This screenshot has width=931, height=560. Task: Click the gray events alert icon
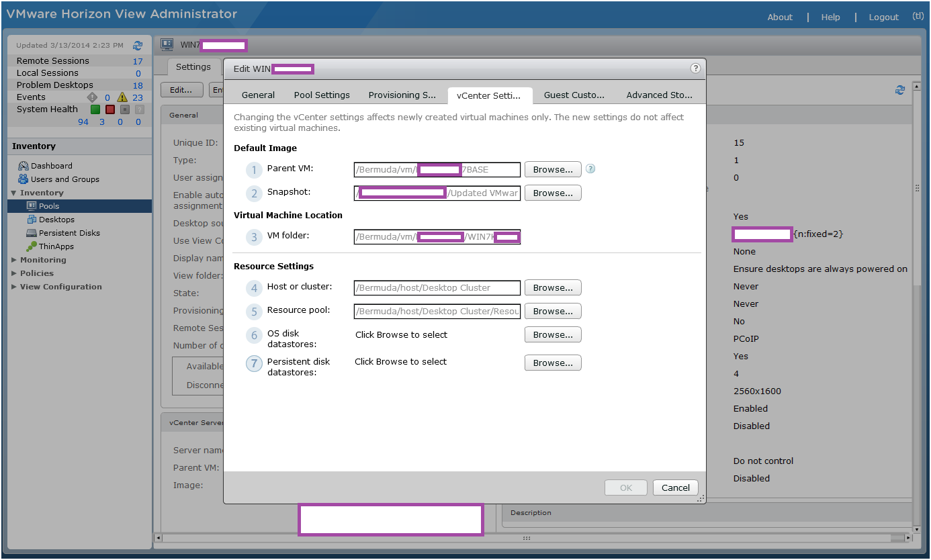pos(93,97)
